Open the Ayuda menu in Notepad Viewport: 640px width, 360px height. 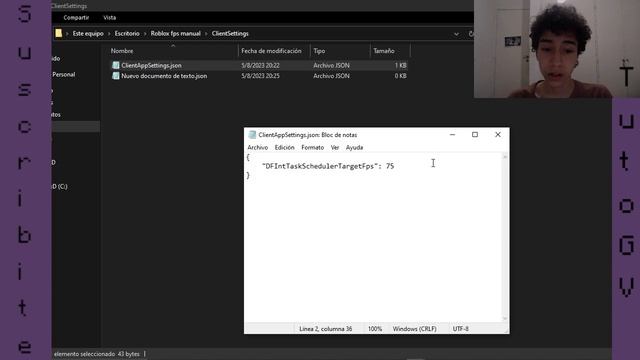coord(354,147)
